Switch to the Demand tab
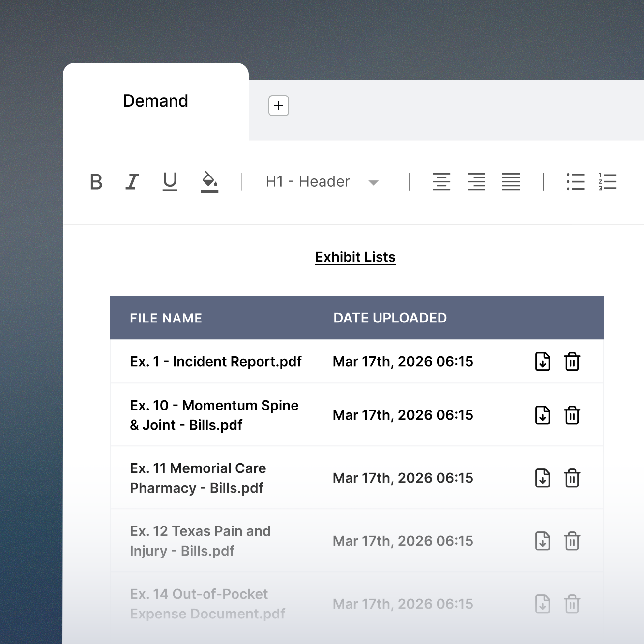 (155, 101)
